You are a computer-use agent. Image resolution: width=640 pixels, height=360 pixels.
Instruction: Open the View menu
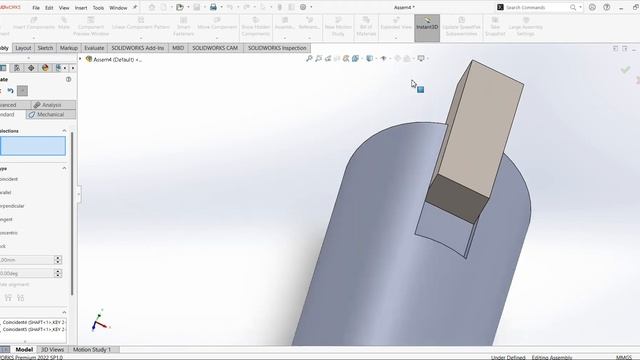coord(64,8)
